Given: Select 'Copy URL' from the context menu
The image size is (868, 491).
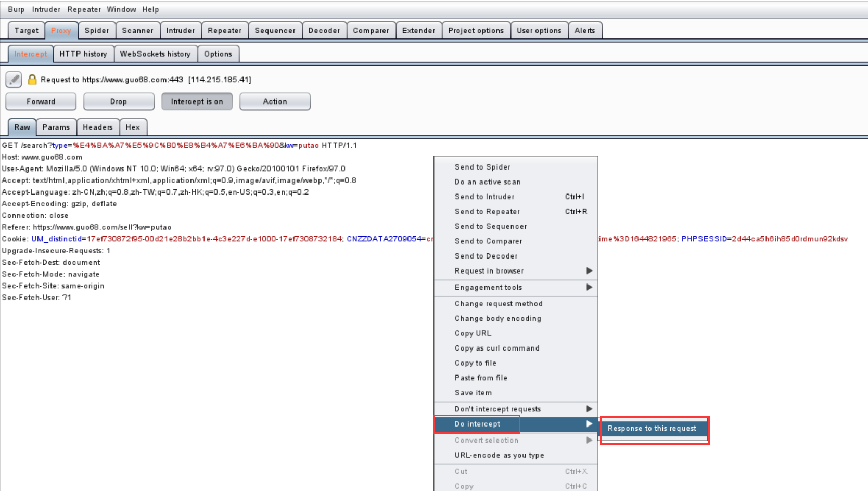Looking at the screenshot, I should point(473,333).
